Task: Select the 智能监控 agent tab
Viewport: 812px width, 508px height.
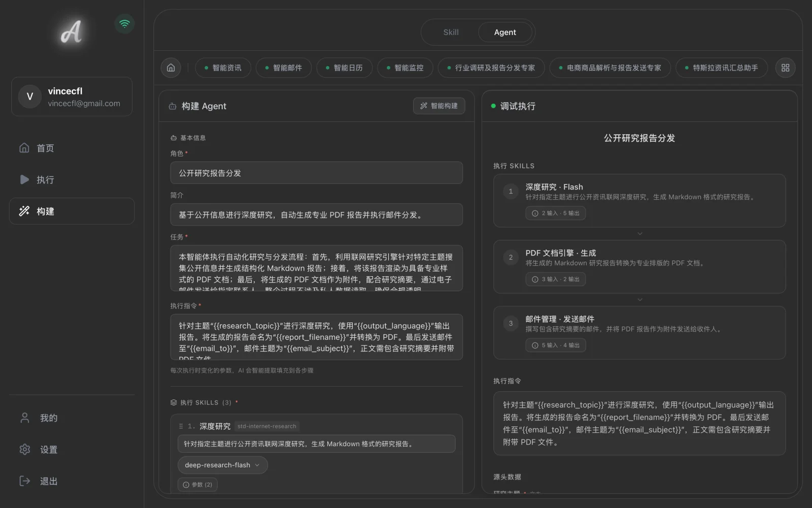Action: point(405,68)
